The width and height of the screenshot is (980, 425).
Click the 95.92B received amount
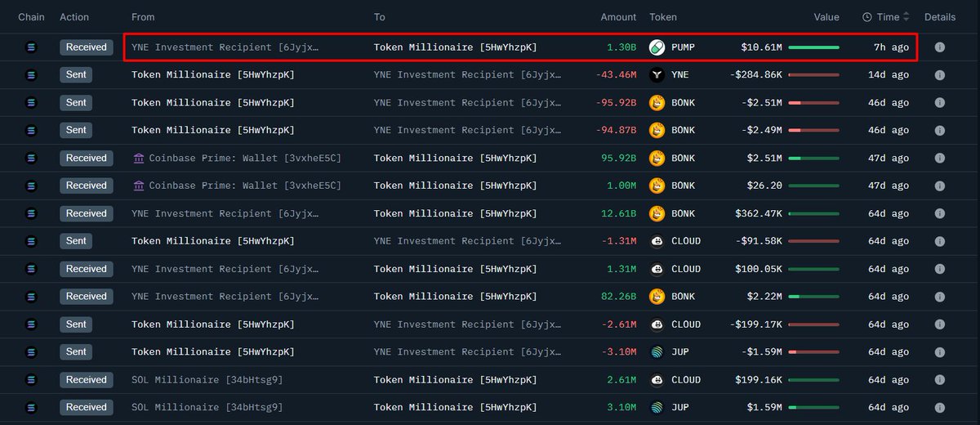tap(619, 159)
